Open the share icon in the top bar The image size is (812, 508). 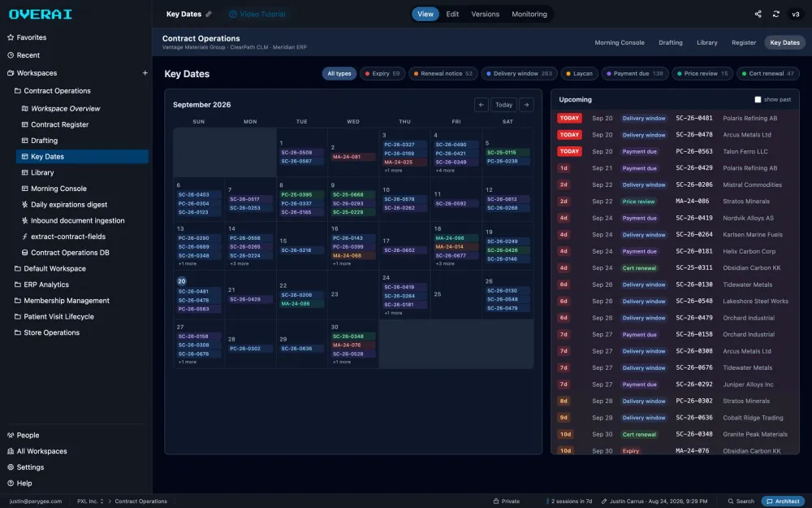coord(758,14)
